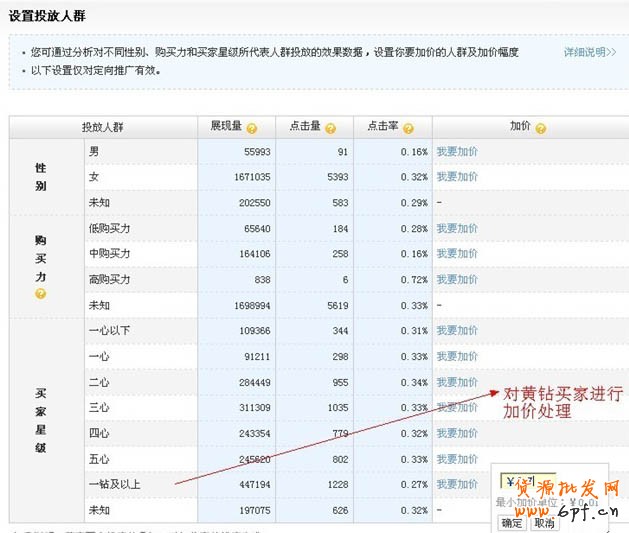Click 我要加价 for 二心 row

pos(457,383)
